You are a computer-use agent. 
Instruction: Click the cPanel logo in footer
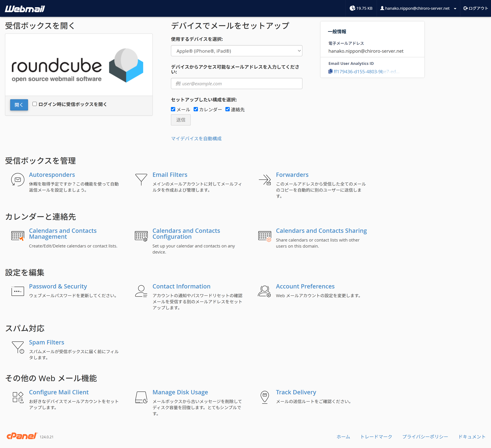pos(22,436)
